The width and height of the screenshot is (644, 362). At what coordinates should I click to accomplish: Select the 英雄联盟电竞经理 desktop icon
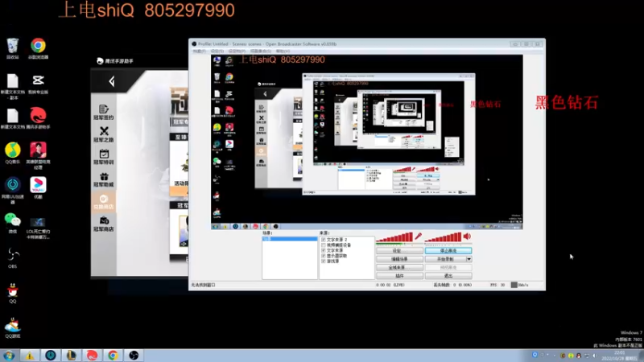38,155
